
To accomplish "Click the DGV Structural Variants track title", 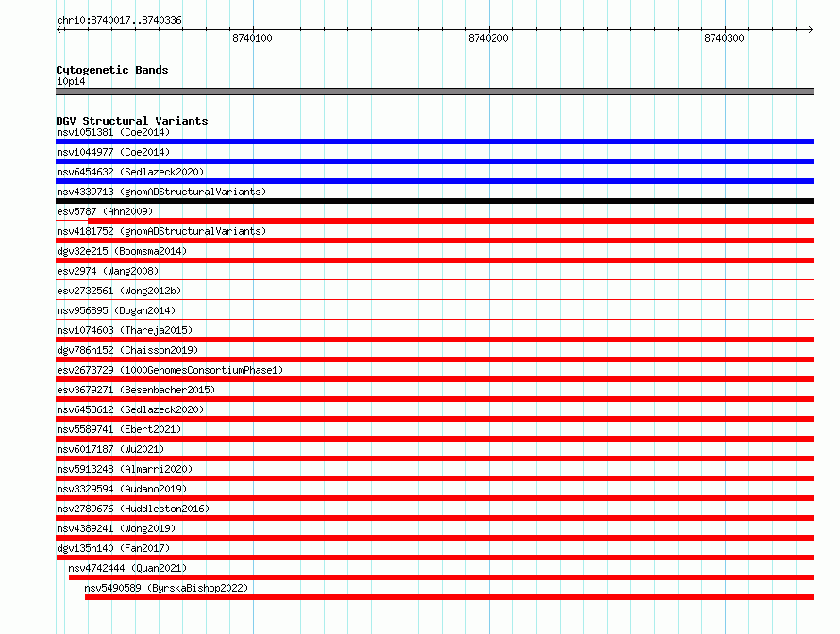I will [x=132, y=121].
